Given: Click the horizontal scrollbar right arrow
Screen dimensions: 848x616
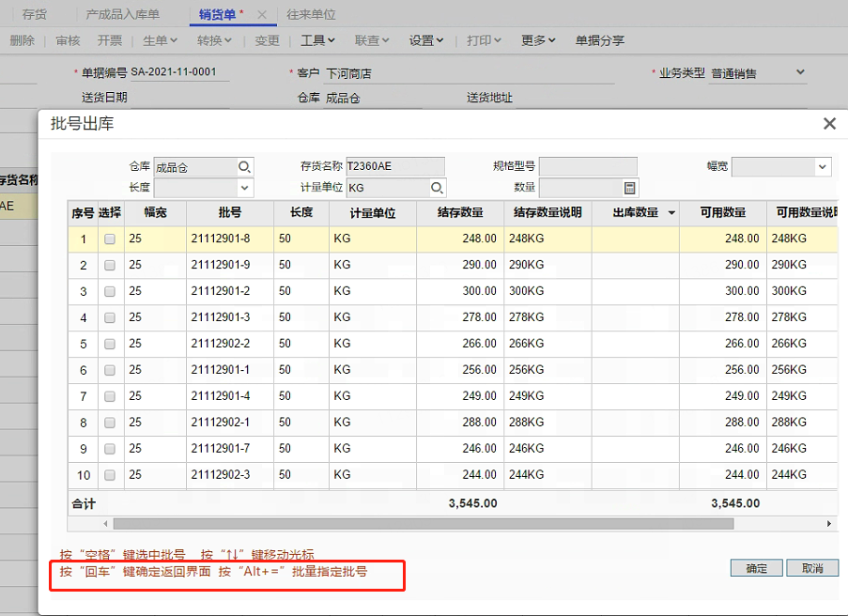Looking at the screenshot, I should (828, 524).
